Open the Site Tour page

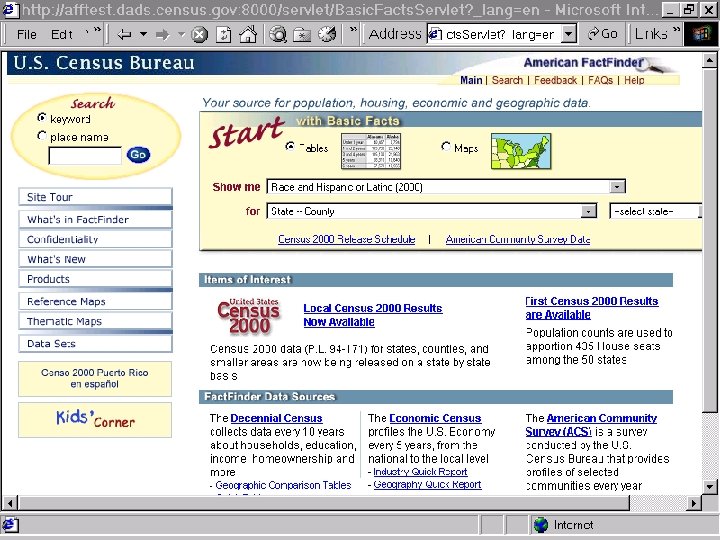pos(96,197)
